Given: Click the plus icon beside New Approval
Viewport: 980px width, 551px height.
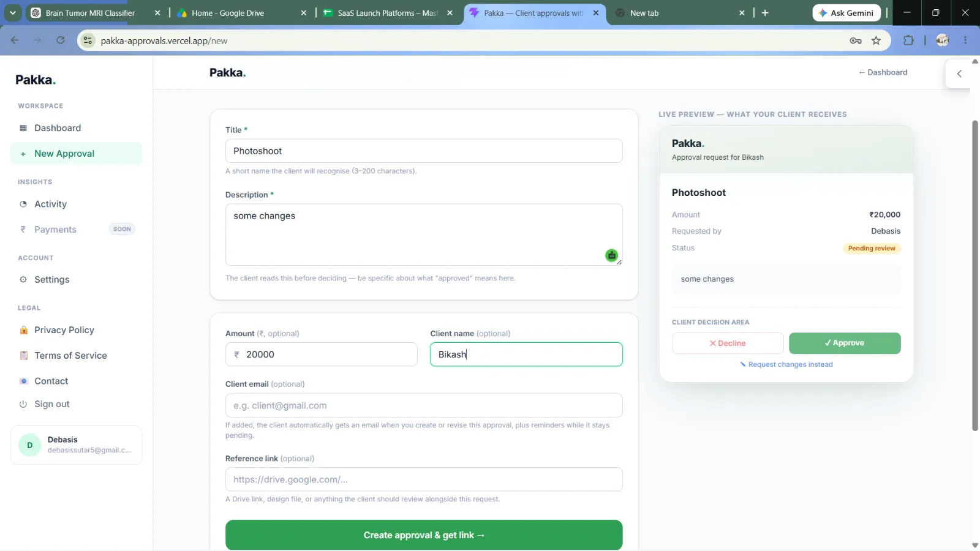Looking at the screenshot, I should point(23,154).
